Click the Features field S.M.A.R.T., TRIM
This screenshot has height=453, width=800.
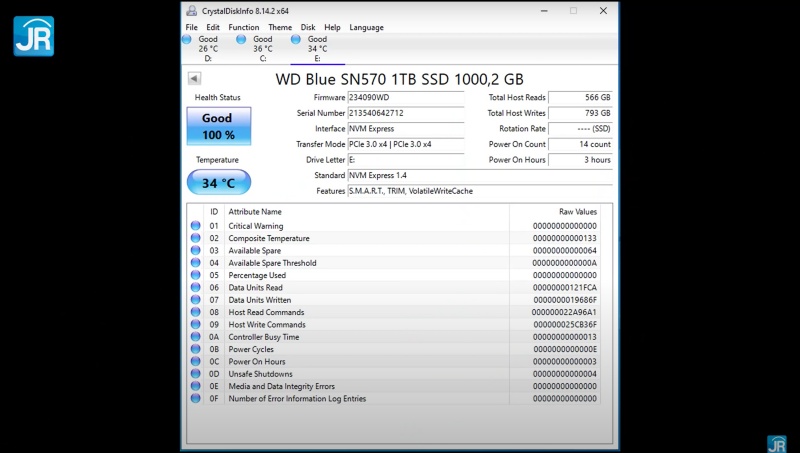480,191
